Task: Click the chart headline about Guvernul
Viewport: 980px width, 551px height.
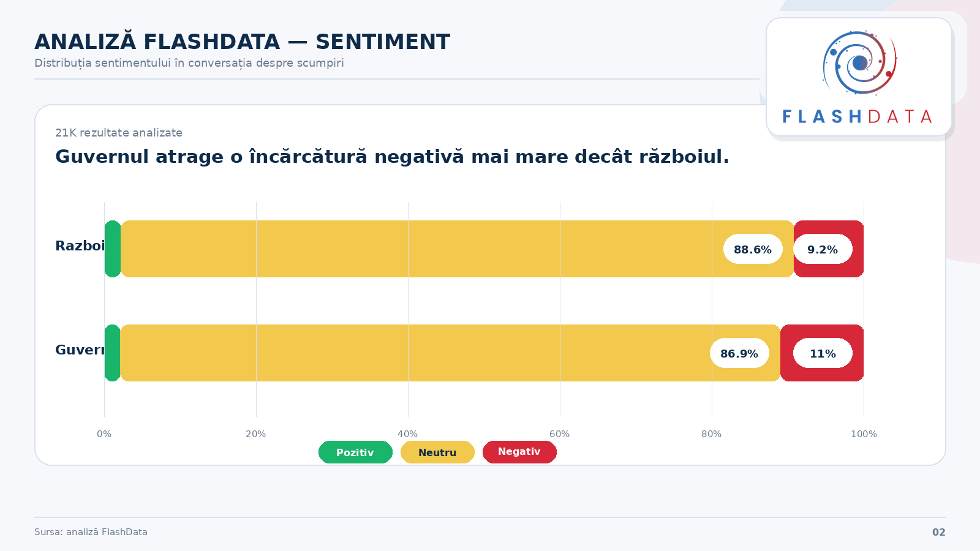Action: (x=392, y=157)
